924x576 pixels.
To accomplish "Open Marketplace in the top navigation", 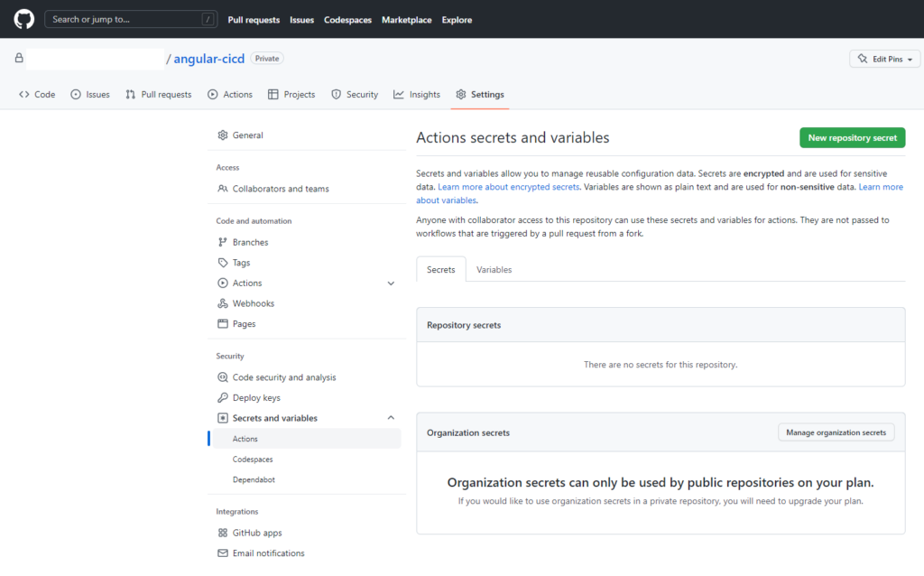I will [x=407, y=20].
